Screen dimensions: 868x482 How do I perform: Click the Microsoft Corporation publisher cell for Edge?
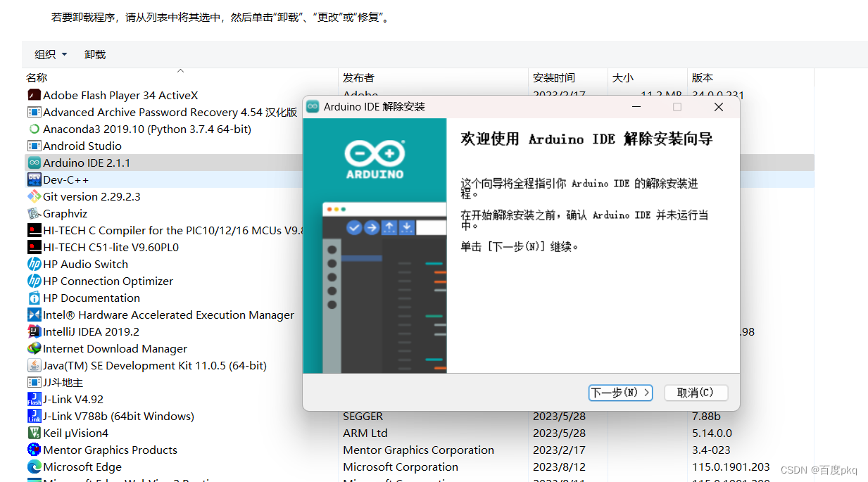tap(401, 467)
